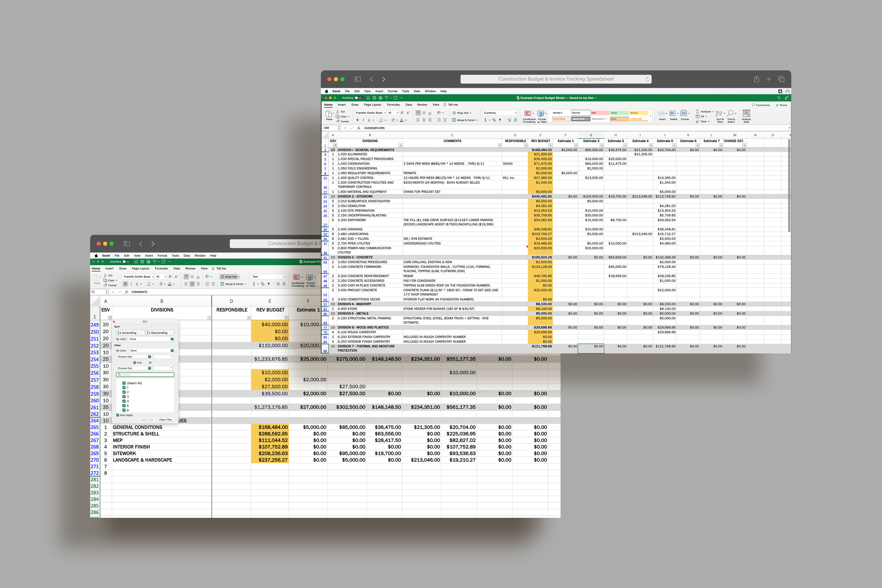Toggle the (Select All) checkbox in ESV filter
882x588 pixels.
tap(124, 383)
